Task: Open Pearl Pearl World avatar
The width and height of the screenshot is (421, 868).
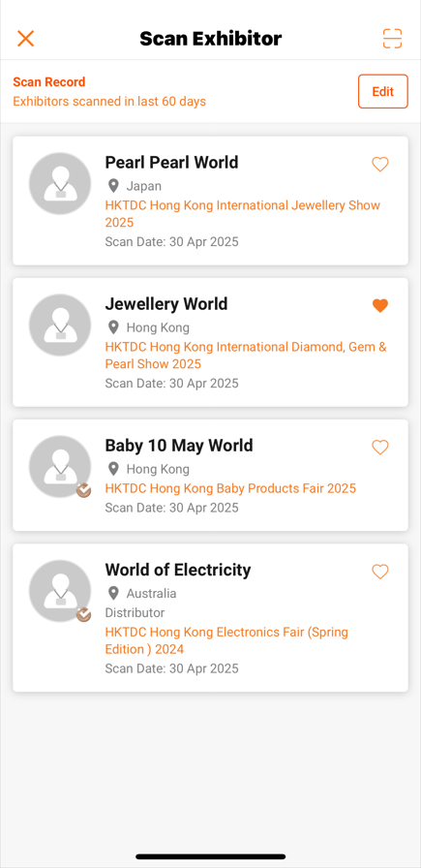Action: [60, 183]
